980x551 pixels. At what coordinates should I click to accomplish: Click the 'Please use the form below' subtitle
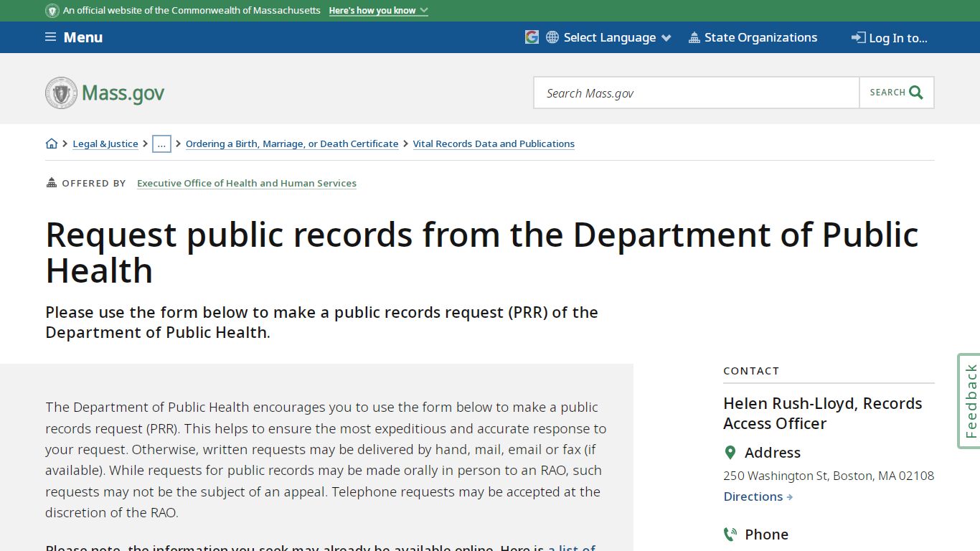coord(321,322)
